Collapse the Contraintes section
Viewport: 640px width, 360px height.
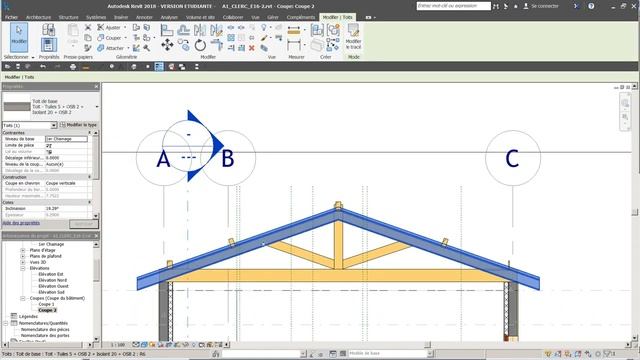[x=89, y=133]
